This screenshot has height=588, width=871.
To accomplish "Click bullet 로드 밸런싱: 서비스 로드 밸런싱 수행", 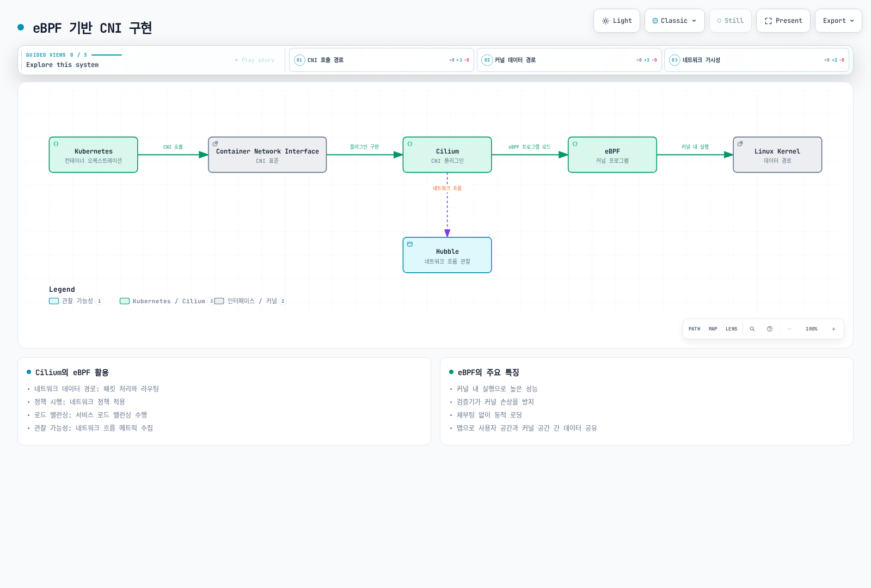I will point(90,415).
